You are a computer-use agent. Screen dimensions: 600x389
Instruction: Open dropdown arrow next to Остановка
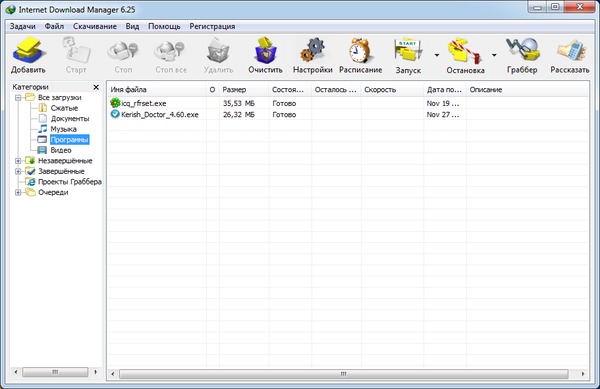click(494, 55)
